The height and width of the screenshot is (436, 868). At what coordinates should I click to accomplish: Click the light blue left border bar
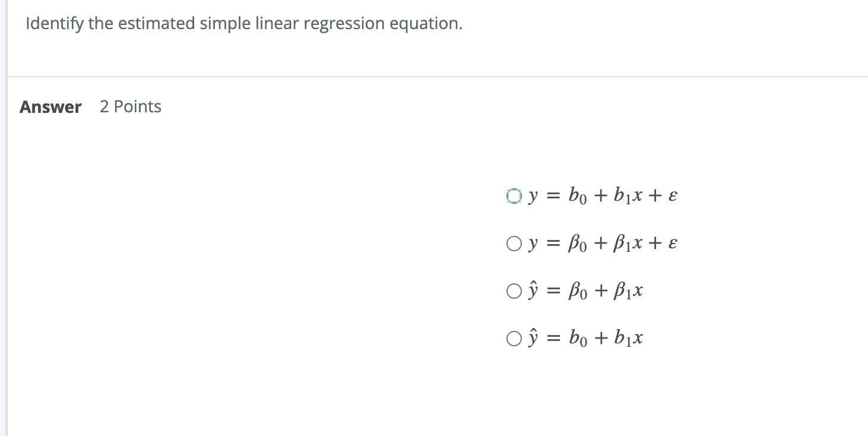3,218
